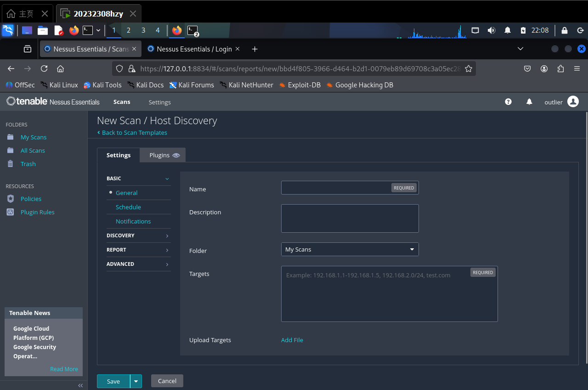Go to the Firefox home page
This screenshot has width=588, height=390.
tap(60, 69)
